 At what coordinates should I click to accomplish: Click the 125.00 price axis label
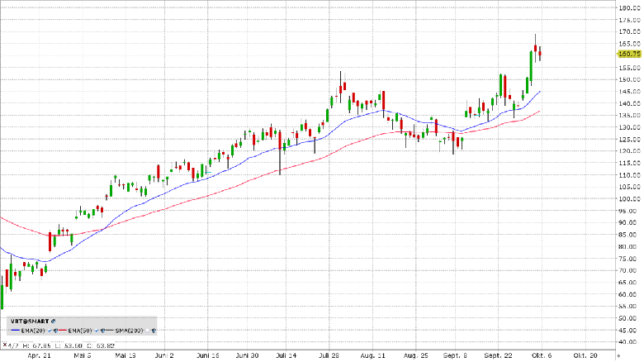pyautogui.click(x=630, y=140)
